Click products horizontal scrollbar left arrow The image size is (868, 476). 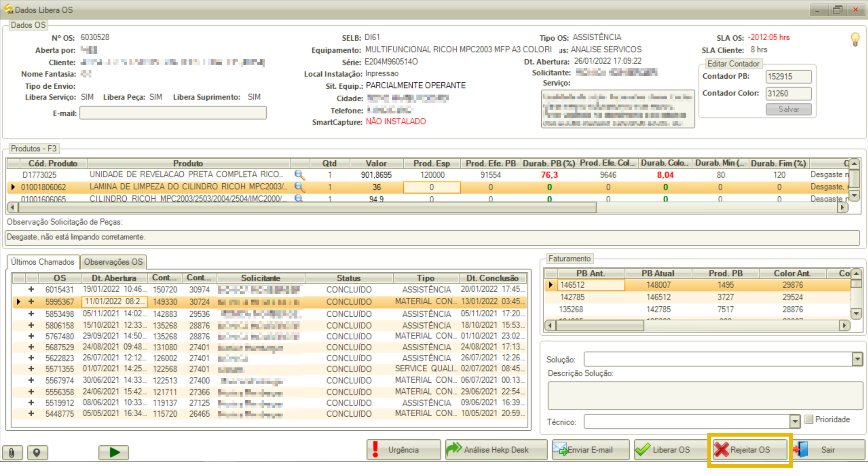click(x=13, y=207)
